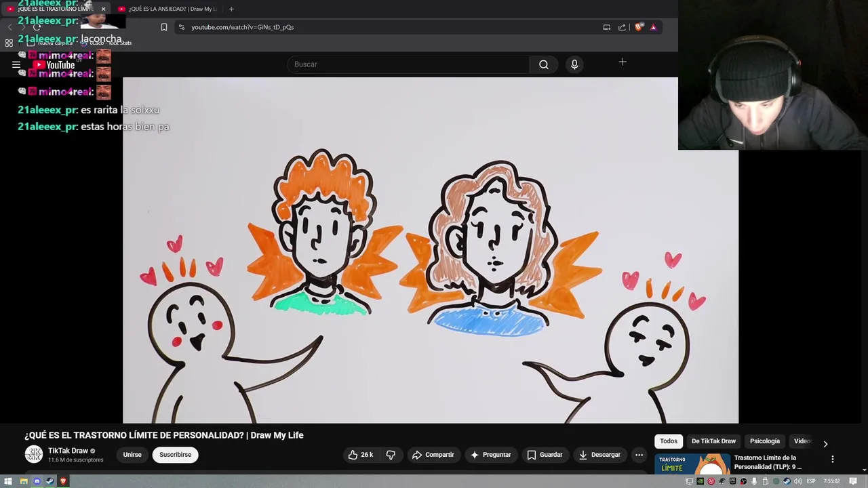This screenshot has height=488, width=868.
Task: Open TikTak Draw channel avatar
Action: (34, 455)
